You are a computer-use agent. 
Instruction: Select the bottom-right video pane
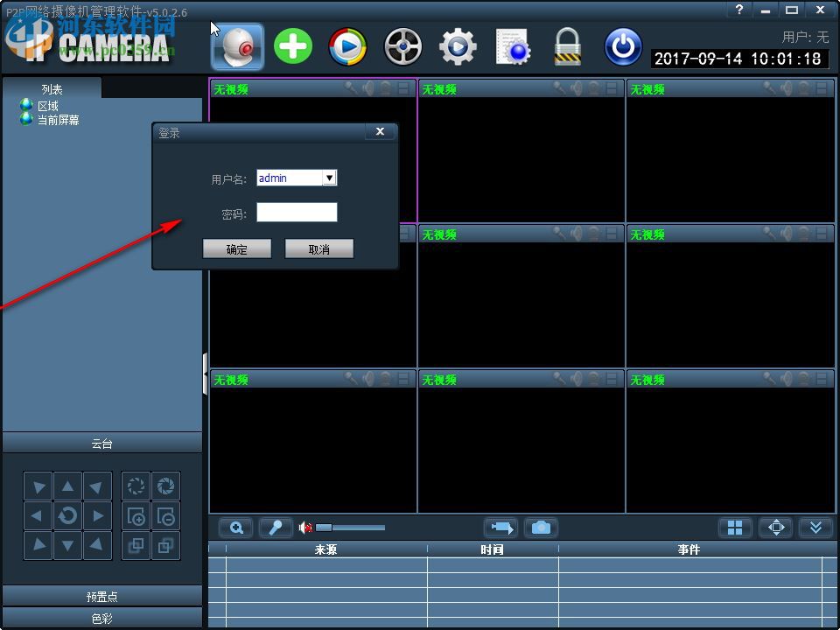click(730, 441)
